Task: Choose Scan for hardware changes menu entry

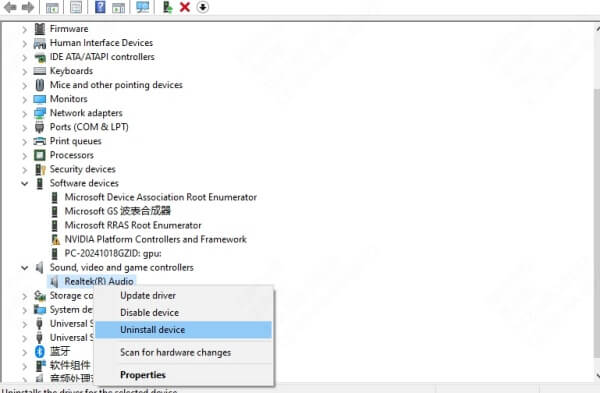Action: pyautogui.click(x=184, y=352)
